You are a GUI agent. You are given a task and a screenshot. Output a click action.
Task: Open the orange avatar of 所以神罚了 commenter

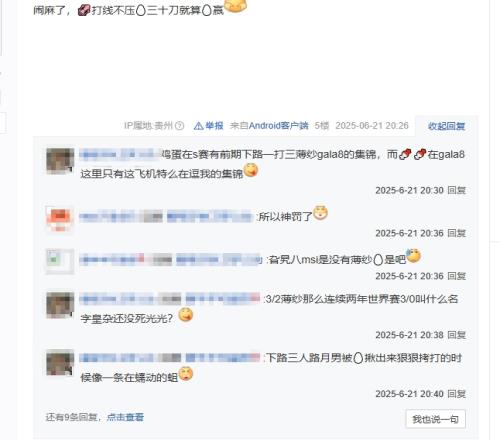(x=60, y=219)
